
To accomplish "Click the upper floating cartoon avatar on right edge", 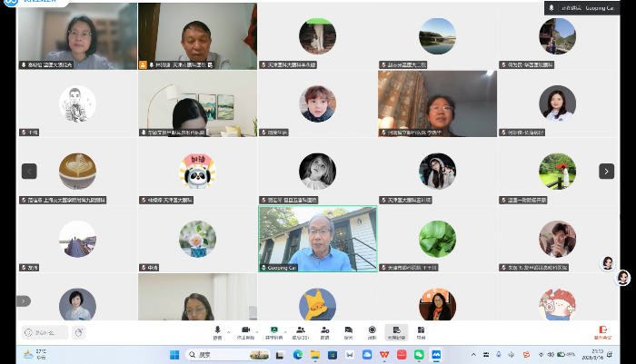I will [x=607, y=263].
